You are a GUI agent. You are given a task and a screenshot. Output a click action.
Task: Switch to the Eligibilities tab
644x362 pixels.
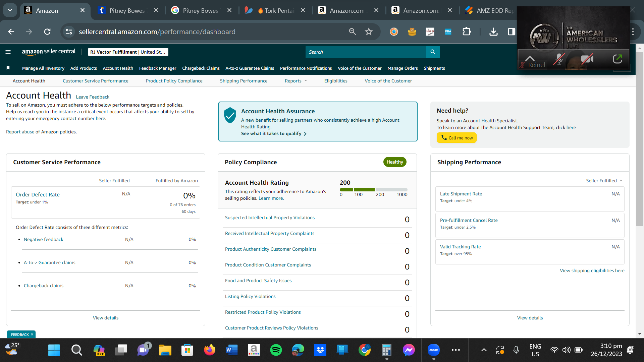[336, 81]
